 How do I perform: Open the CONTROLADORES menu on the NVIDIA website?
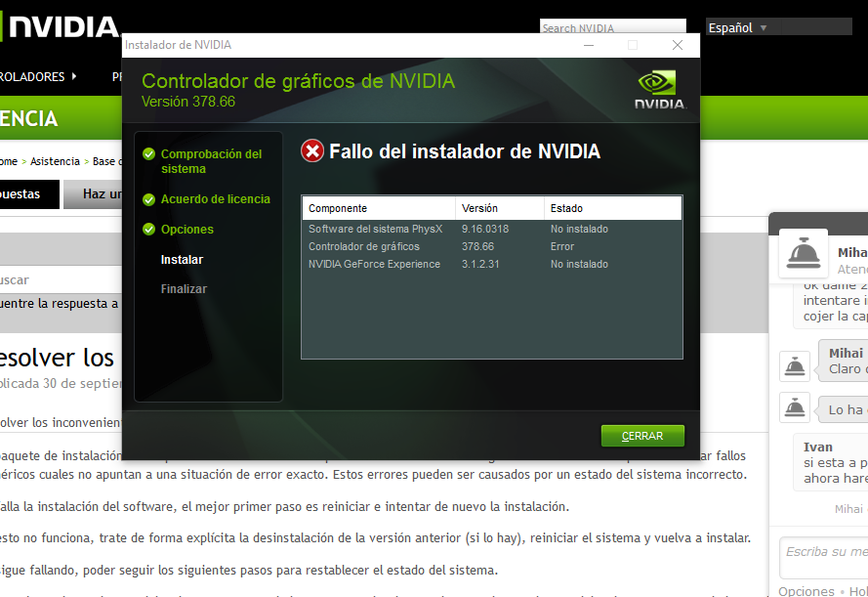(x=38, y=77)
